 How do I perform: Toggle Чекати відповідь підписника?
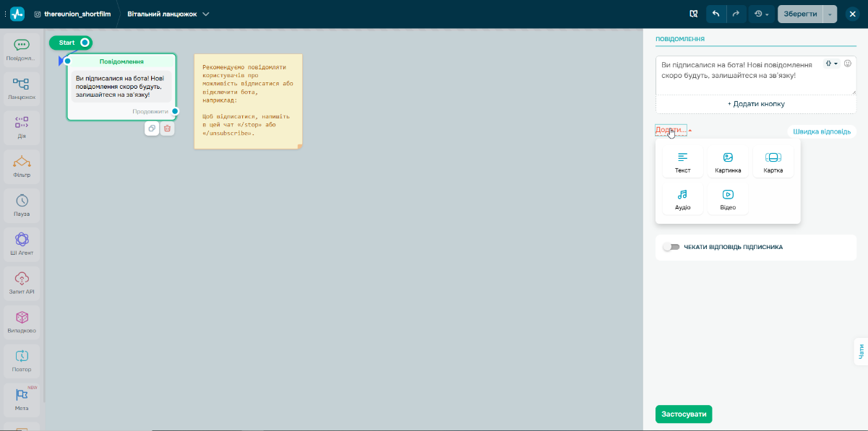[x=671, y=247]
